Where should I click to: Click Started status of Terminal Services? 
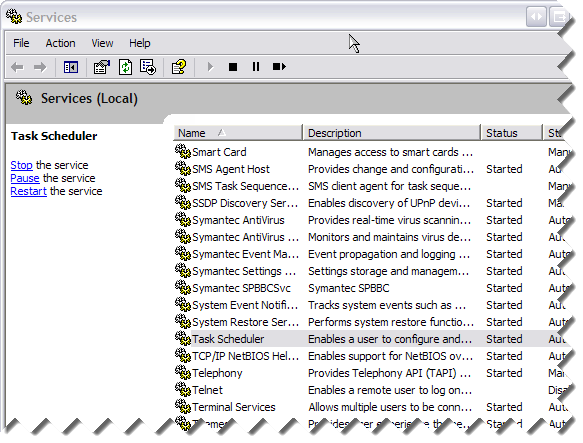(504, 407)
